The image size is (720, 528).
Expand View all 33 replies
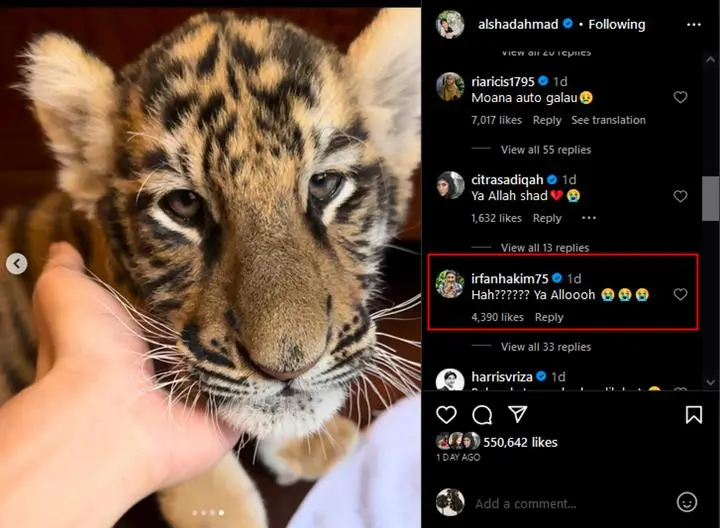(x=546, y=347)
